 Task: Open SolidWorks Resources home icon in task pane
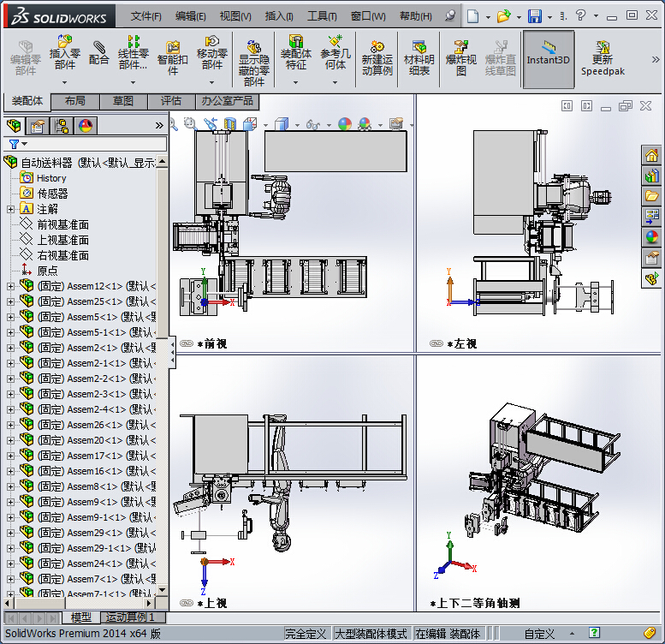[651, 155]
